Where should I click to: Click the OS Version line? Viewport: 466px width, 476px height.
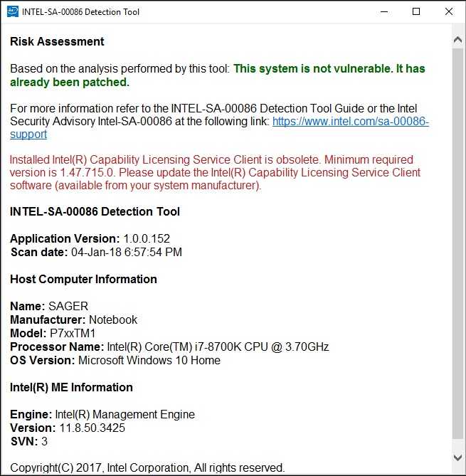(115, 361)
